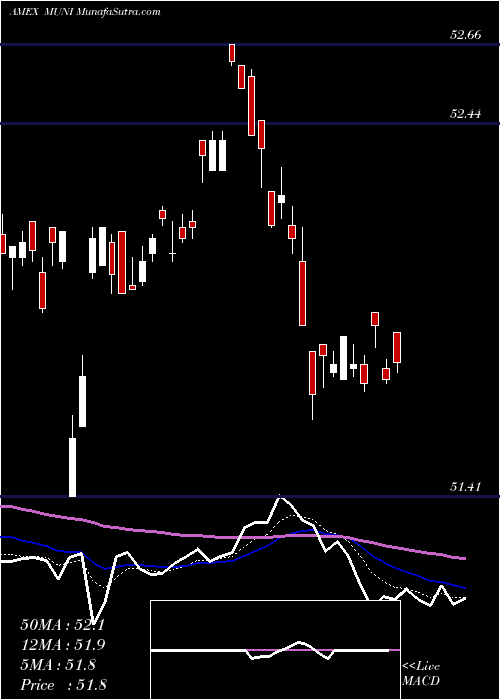Click the 50MA : 52.1 reading
500x700 pixels.
pyautogui.click(x=62, y=625)
